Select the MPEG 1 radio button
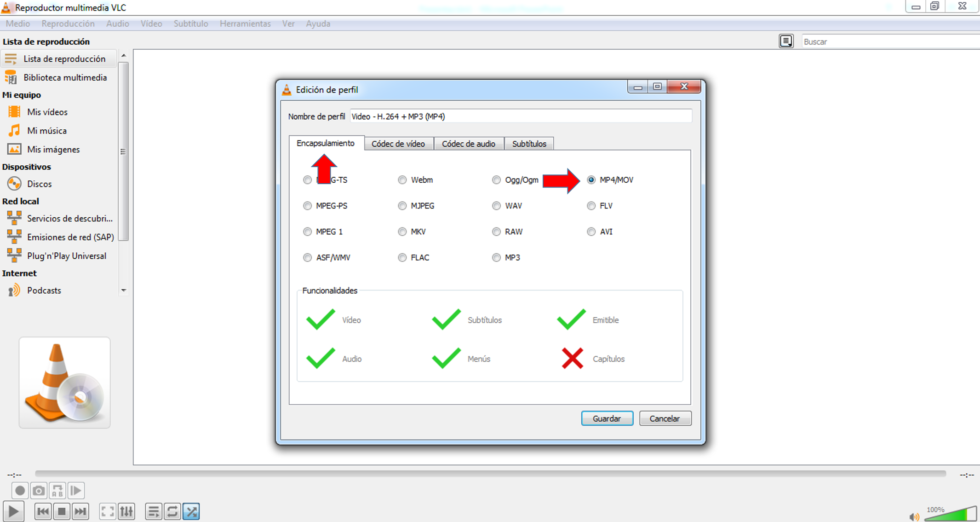Image resolution: width=980 pixels, height=522 pixels. 308,232
